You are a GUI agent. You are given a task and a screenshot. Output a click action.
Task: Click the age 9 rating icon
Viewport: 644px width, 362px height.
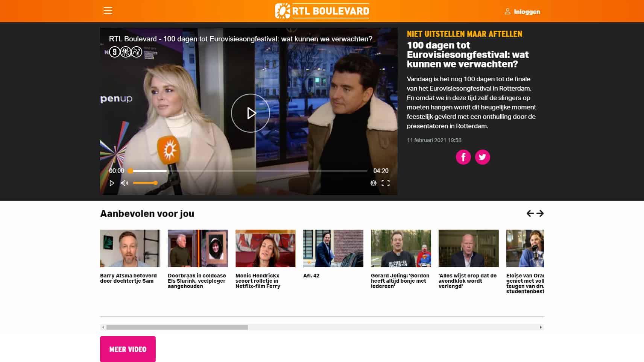tap(114, 52)
